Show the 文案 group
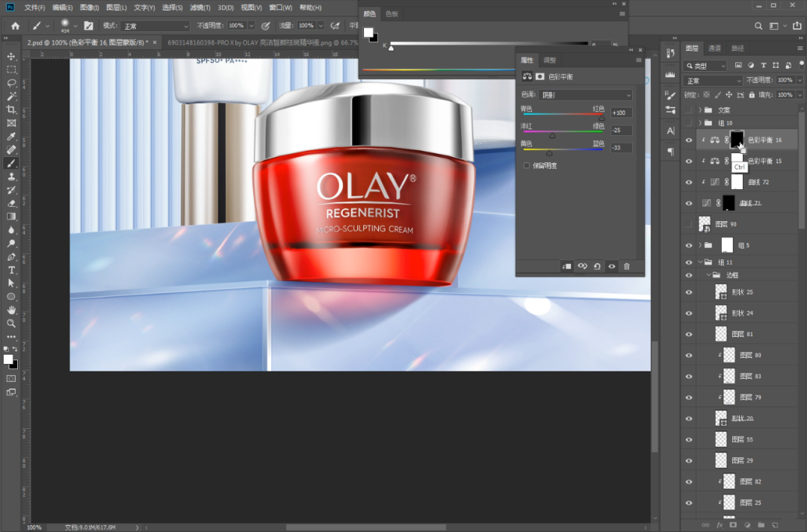This screenshot has height=532, width=807. (x=689, y=110)
